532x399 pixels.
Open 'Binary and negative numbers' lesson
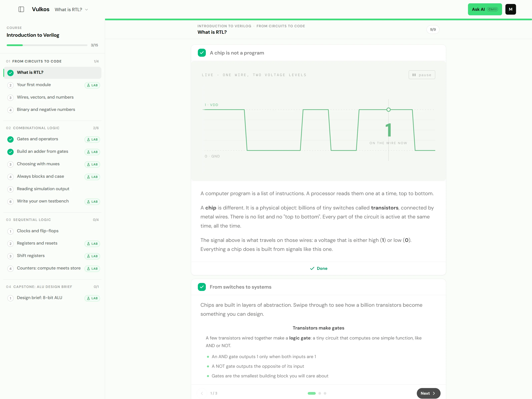(52, 110)
